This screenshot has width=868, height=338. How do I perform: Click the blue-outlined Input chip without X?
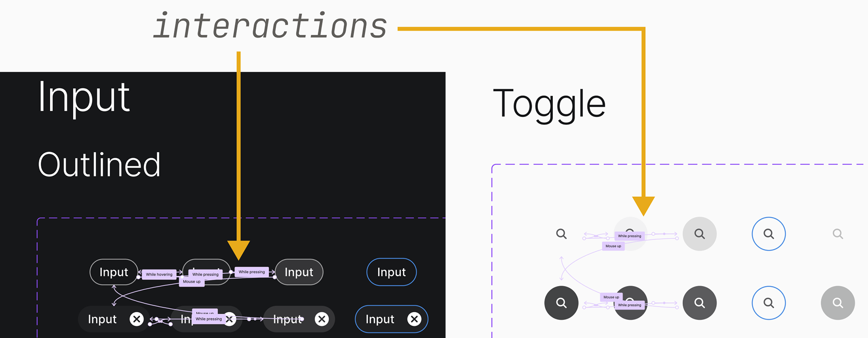click(392, 272)
